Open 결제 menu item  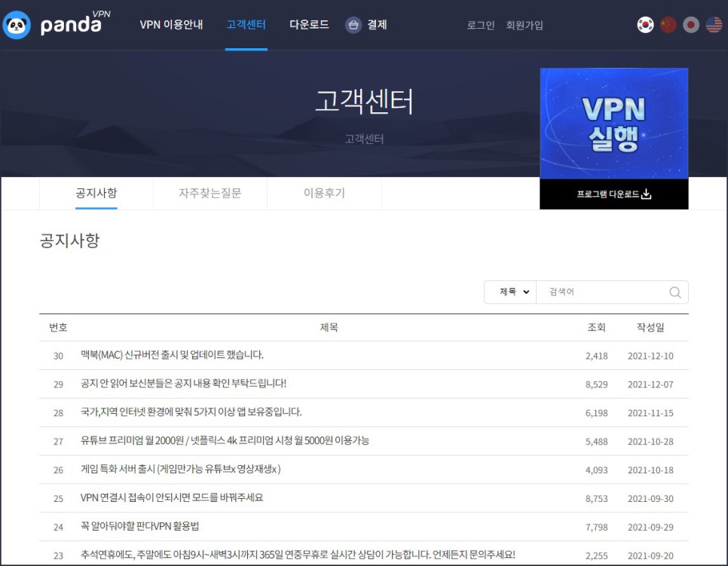click(377, 25)
